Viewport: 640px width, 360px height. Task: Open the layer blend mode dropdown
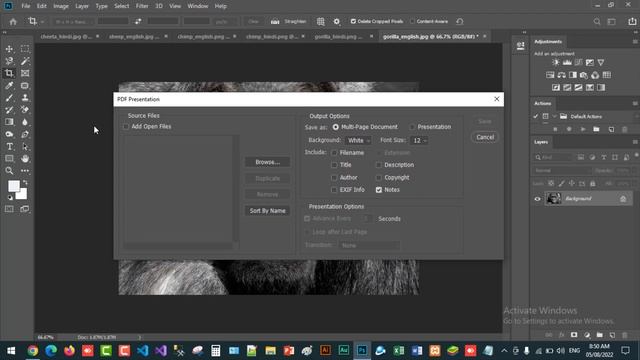point(562,171)
